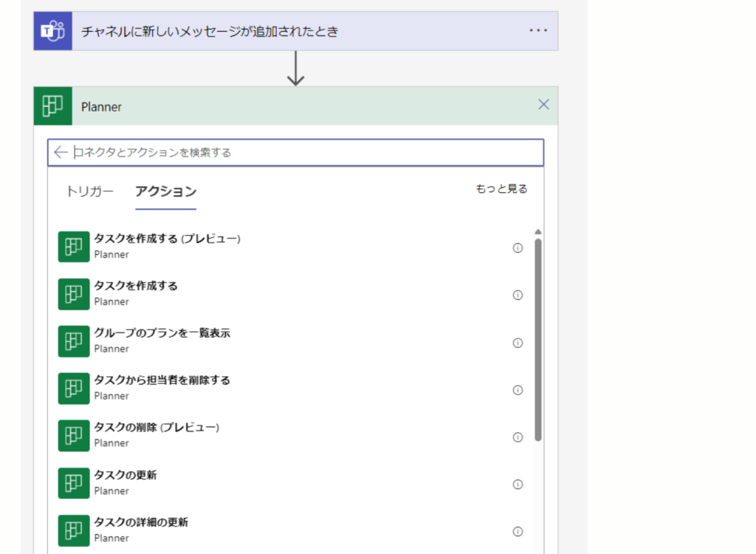
Task: Click the action list vertical scrollbar
Action: (538, 340)
